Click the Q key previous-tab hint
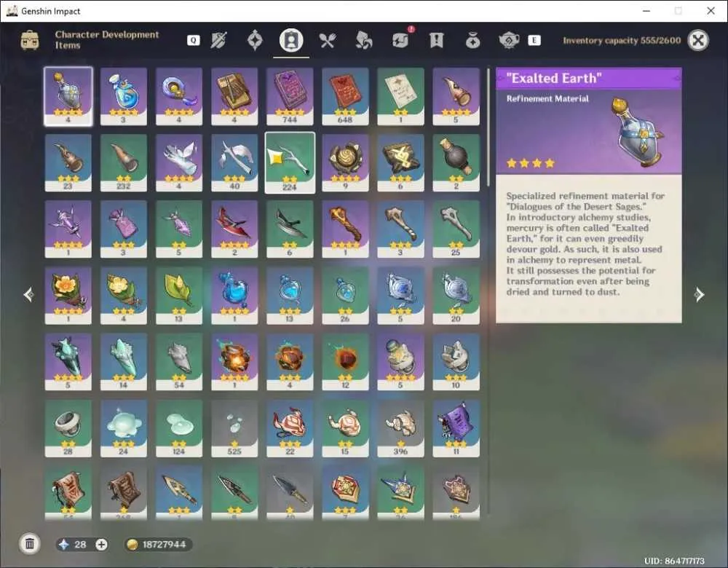728x568 pixels. pos(193,40)
